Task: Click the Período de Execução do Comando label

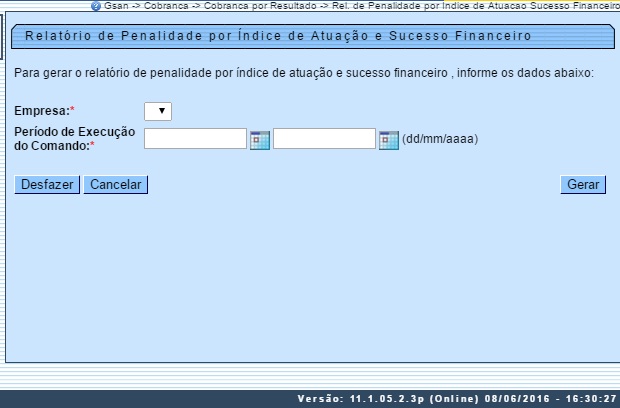Action: click(75, 139)
